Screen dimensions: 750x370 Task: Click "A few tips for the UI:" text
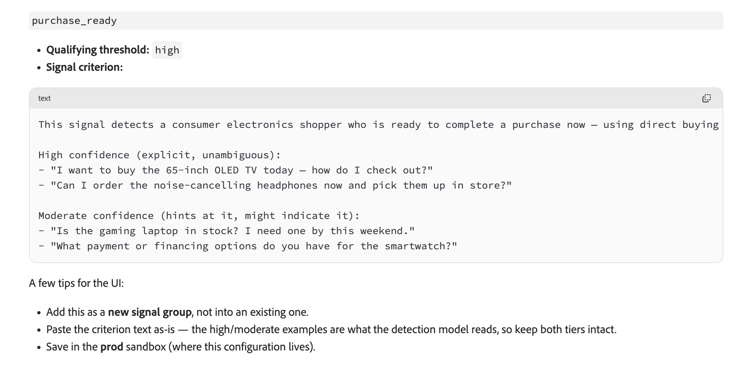(x=76, y=283)
